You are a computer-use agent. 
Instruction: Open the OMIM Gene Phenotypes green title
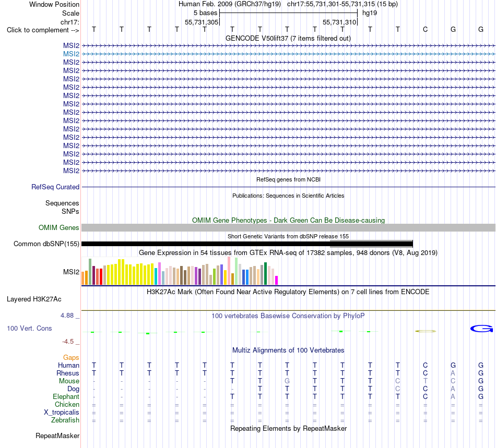click(289, 220)
